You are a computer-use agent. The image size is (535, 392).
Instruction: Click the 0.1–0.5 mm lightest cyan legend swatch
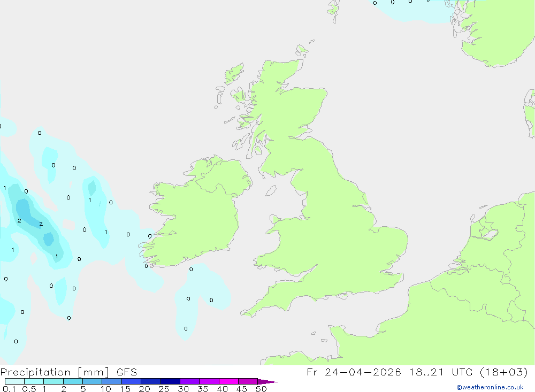pos(14,381)
